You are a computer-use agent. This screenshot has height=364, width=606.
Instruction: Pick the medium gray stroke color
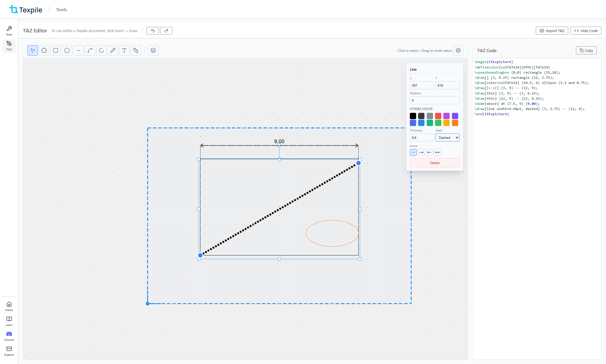430,116
